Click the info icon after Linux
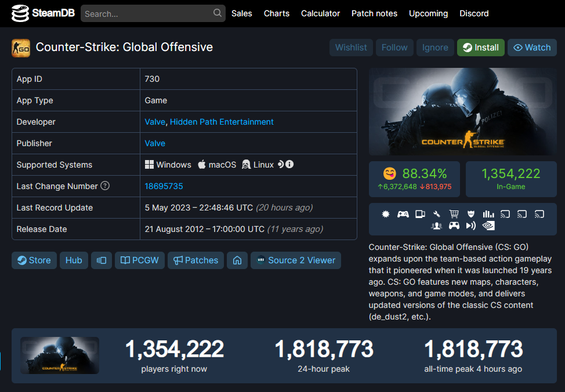 tap(289, 164)
